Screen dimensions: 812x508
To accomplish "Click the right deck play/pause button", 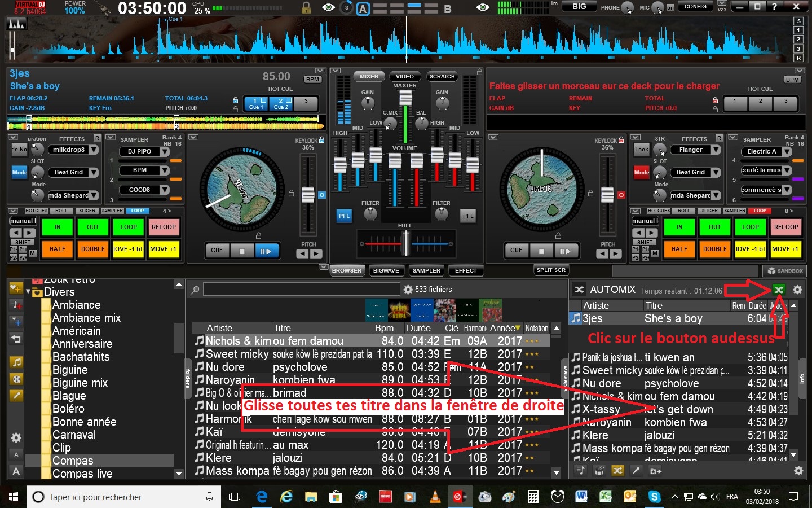I will pos(566,251).
